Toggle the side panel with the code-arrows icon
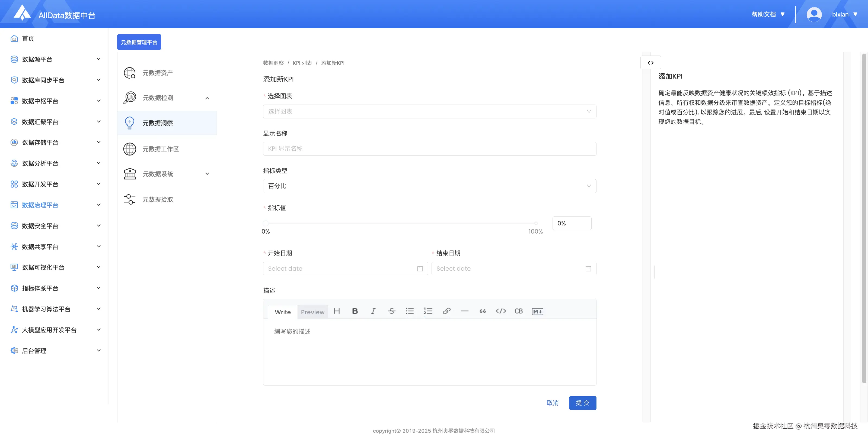The image size is (868, 440). (x=650, y=63)
